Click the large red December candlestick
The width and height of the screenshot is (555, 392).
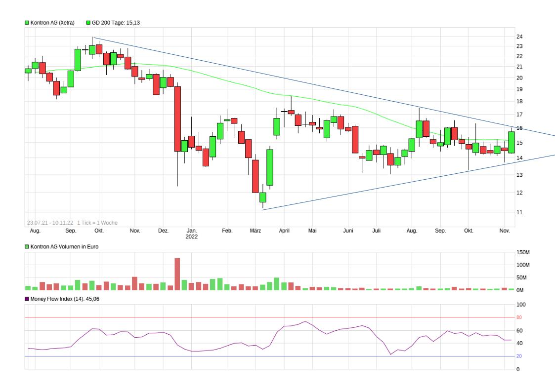(x=177, y=118)
